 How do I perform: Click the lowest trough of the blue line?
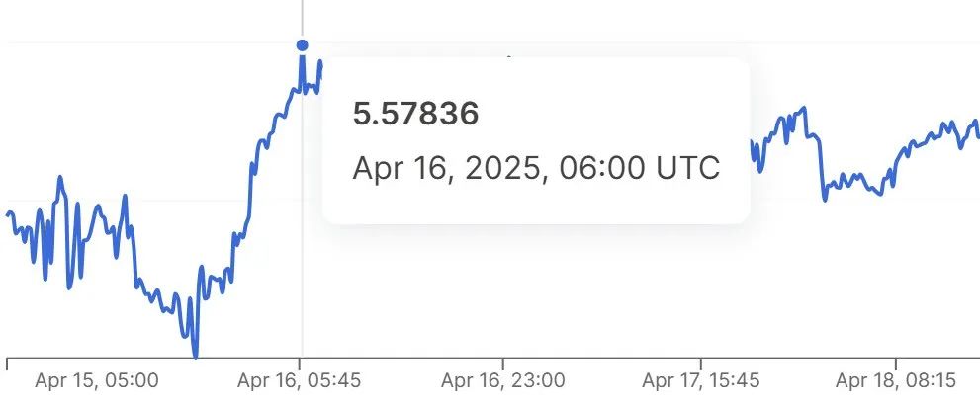pyautogui.click(x=196, y=356)
